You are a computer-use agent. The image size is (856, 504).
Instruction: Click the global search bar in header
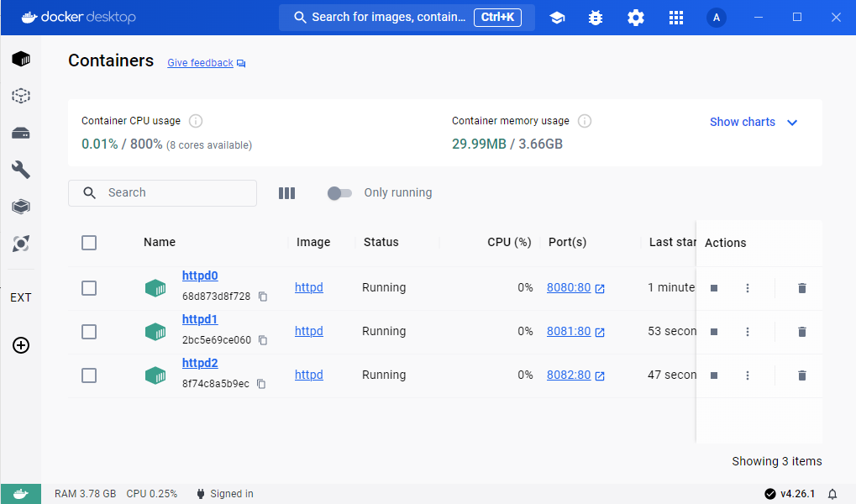(x=407, y=18)
